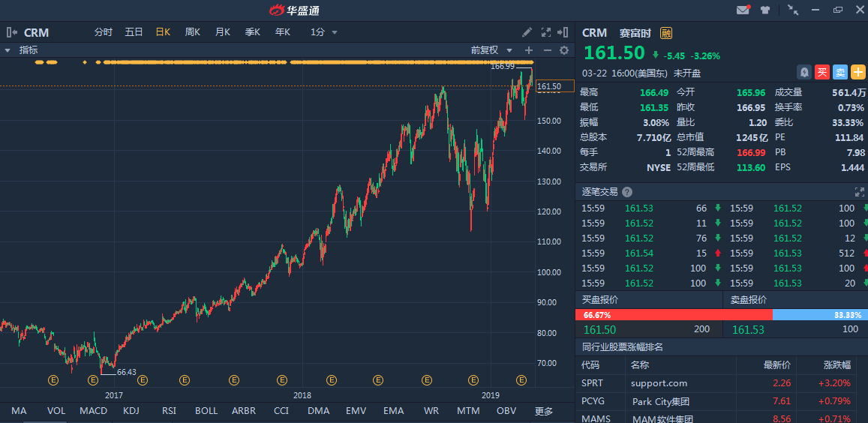868x423 pixels.
Task: Click the red 买 buy button
Action: click(822, 72)
